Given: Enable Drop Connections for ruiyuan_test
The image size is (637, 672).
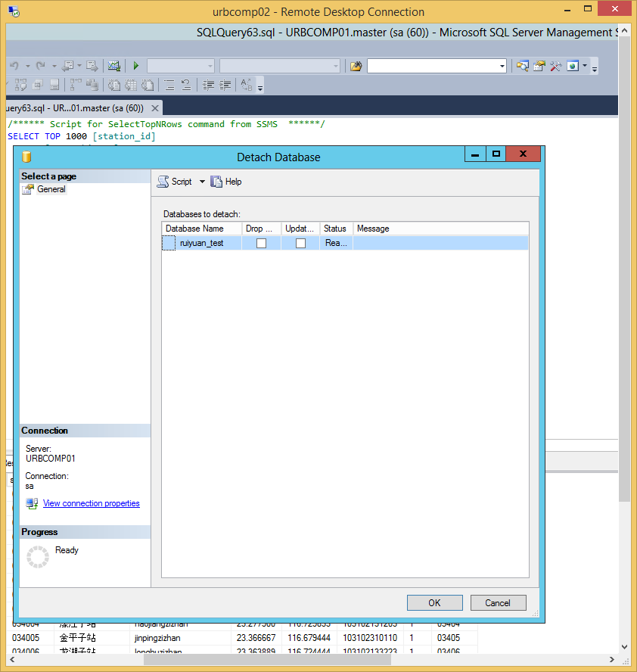Looking at the screenshot, I should point(261,243).
